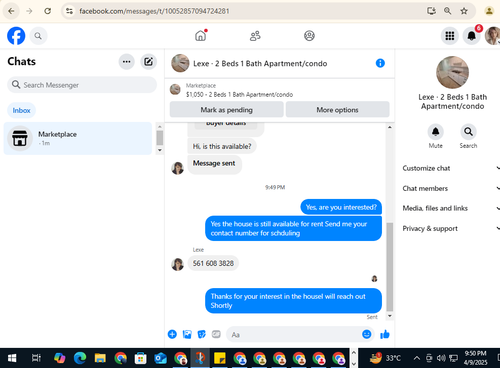Show hidden system tray icons chevron

[417, 358]
